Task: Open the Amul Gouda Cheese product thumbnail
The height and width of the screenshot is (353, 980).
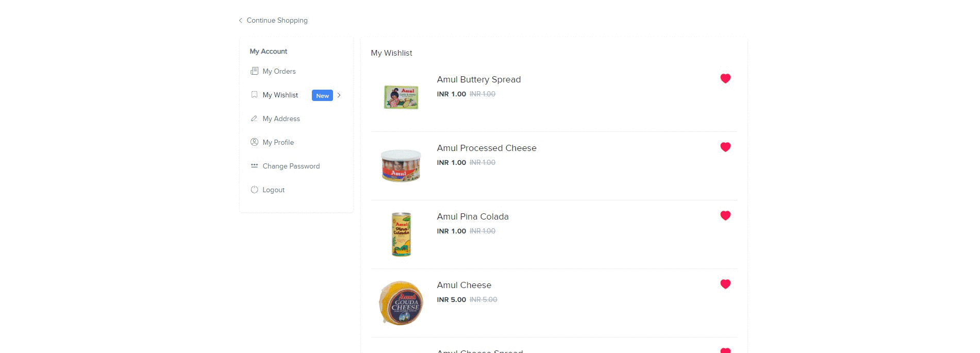Action: (x=401, y=303)
